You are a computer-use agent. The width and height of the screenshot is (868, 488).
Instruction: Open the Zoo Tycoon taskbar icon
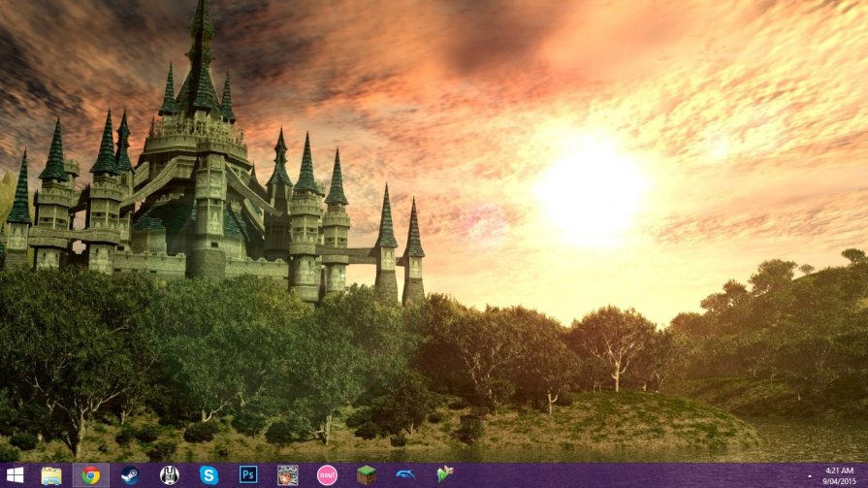[287, 475]
